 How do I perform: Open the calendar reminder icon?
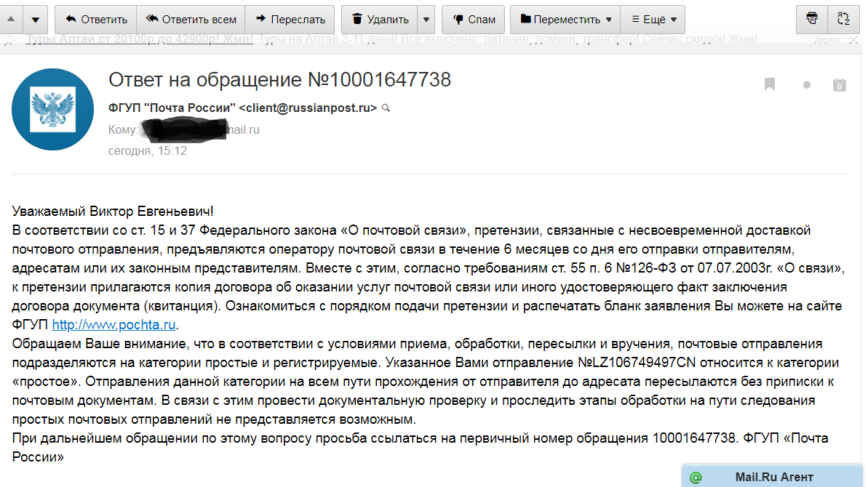point(839,84)
